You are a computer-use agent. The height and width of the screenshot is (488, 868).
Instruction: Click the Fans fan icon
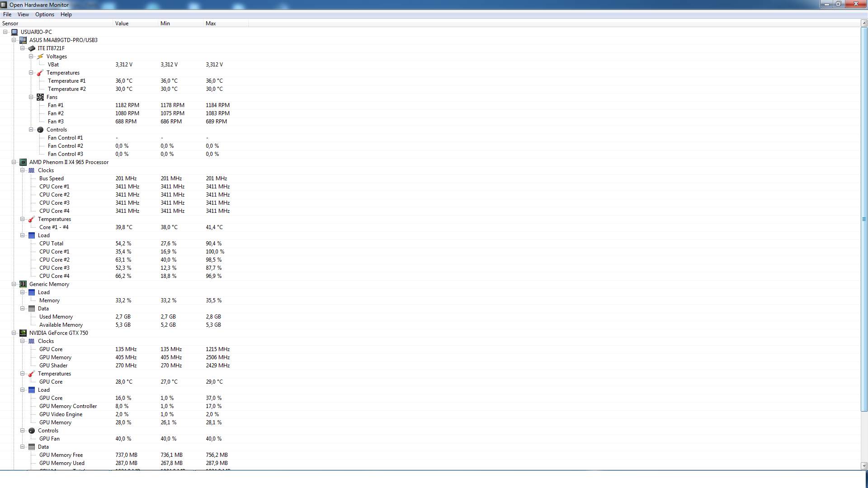40,97
